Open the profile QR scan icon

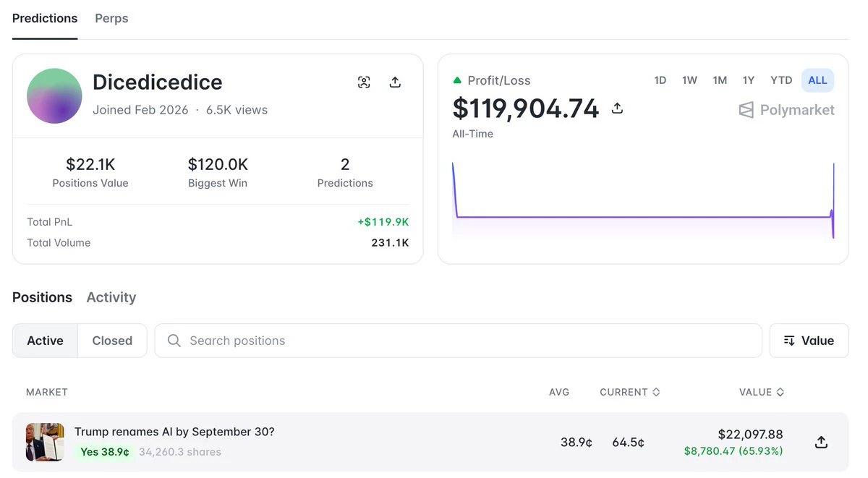[364, 82]
